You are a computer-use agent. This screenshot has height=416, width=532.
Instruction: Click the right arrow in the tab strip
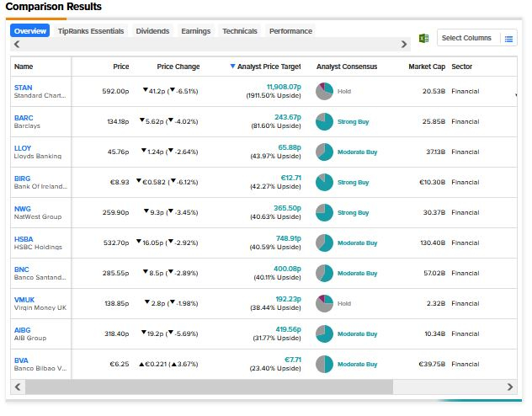click(x=404, y=44)
